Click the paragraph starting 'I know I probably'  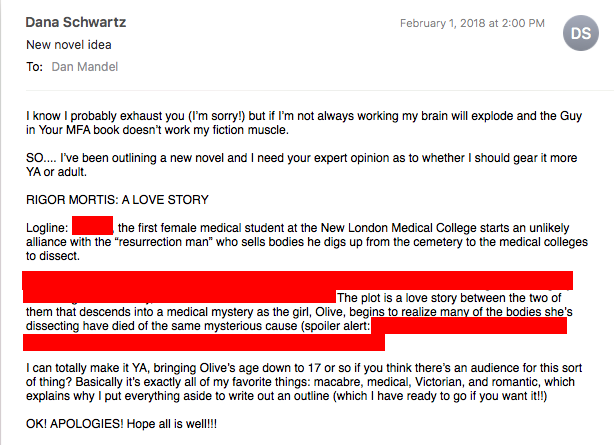304,123
